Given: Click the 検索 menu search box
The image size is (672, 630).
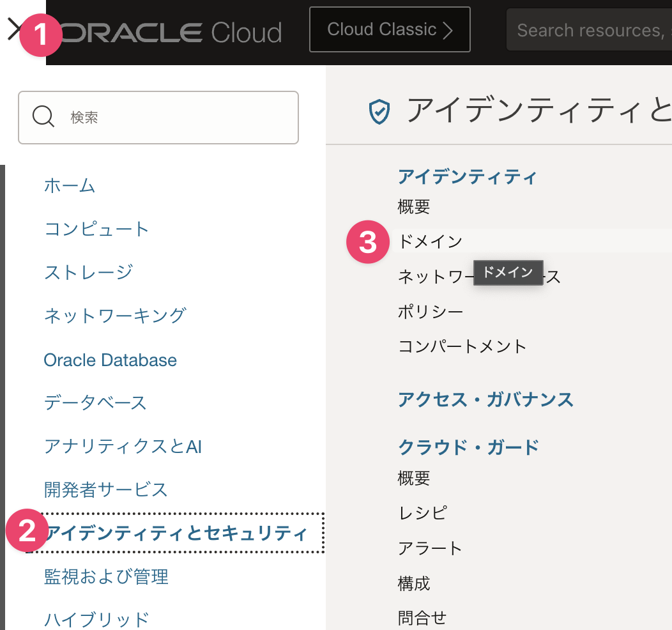Looking at the screenshot, I should [x=158, y=118].
